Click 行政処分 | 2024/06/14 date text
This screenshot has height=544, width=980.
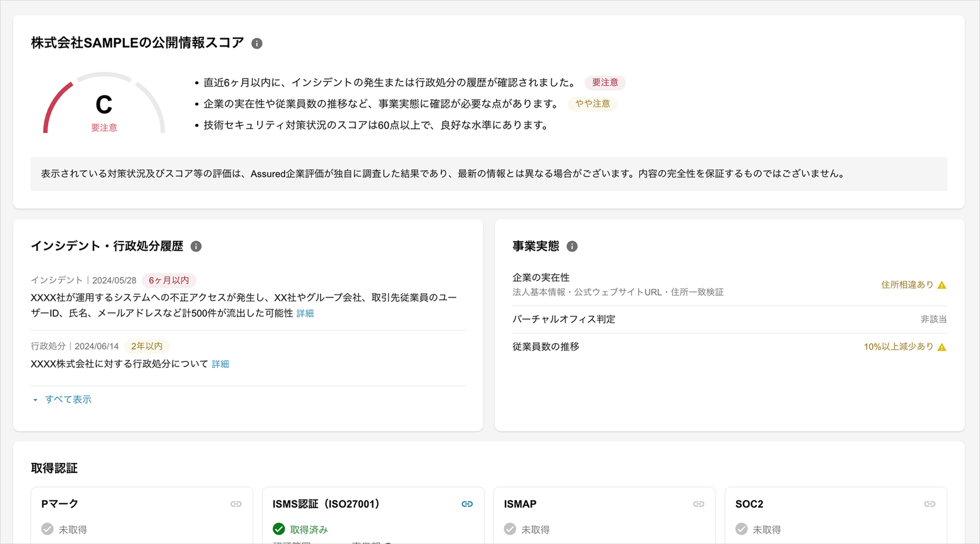75,346
